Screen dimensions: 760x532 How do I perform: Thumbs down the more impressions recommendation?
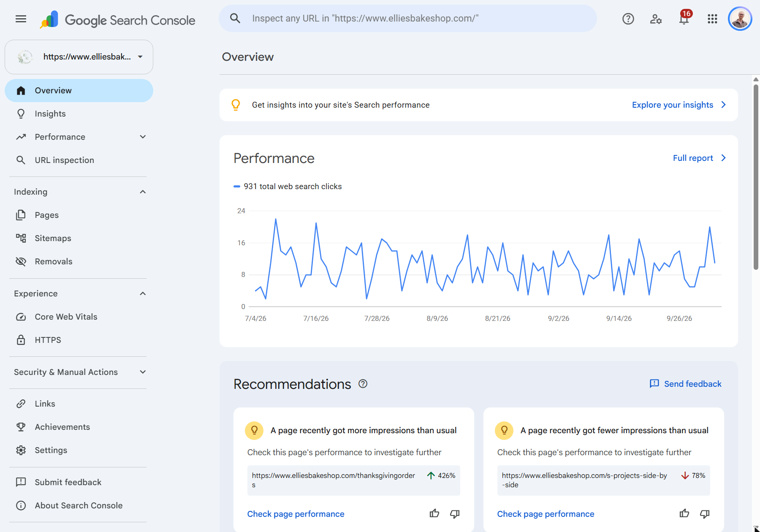(x=455, y=514)
